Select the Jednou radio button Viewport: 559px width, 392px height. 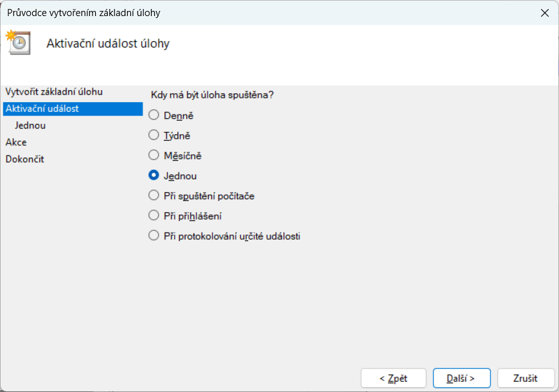[x=154, y=175]
